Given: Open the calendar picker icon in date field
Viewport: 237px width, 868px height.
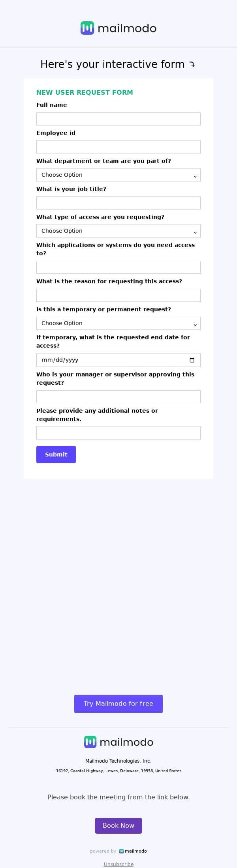Looking at the screenshot, I should coord(192,360).
